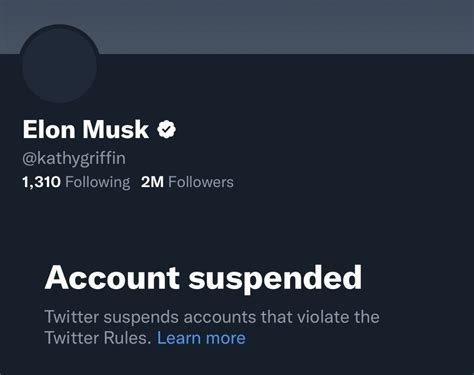Select the Elon Musk display name
The height and width of the screenshot is (375, 474).
pos(86,129)
